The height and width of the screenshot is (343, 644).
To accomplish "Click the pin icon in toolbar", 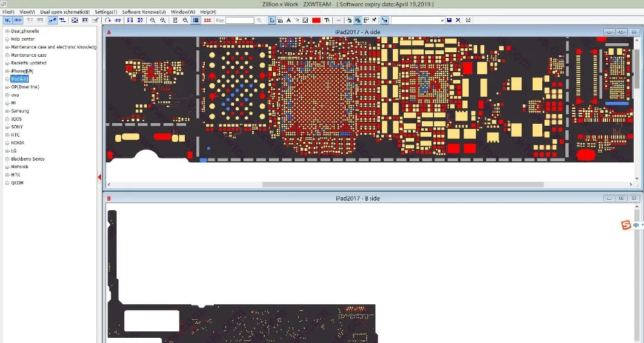I will (374, 20).
